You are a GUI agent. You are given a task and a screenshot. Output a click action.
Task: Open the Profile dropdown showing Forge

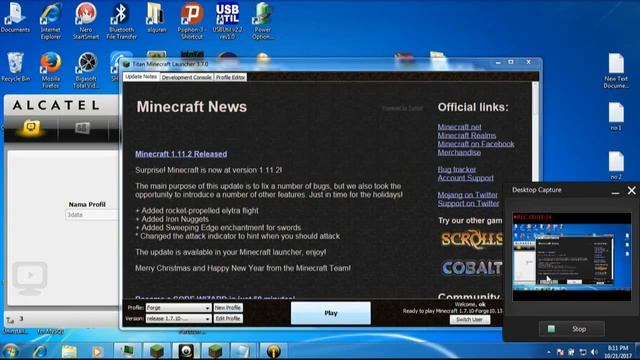[x=178, y=308]
